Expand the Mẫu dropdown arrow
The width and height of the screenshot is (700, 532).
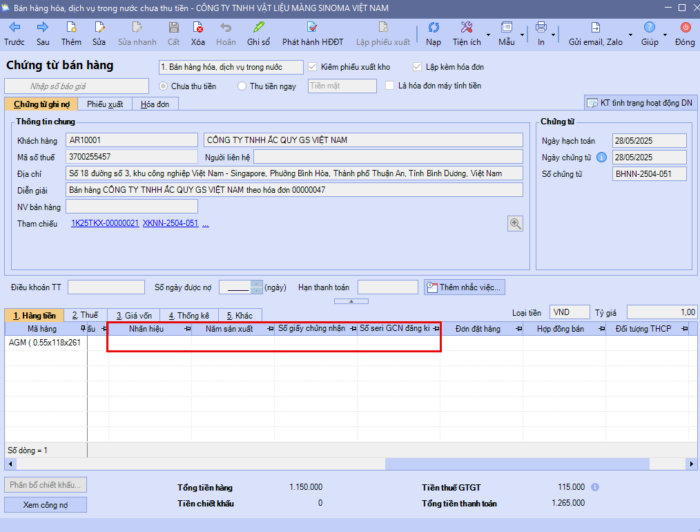[x=522, y=35]
